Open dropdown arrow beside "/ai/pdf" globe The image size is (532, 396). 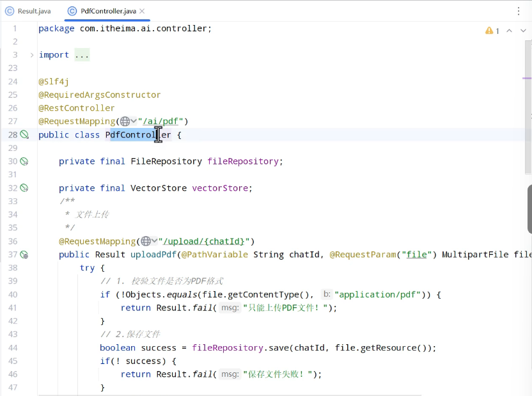(x=134, y=121)
